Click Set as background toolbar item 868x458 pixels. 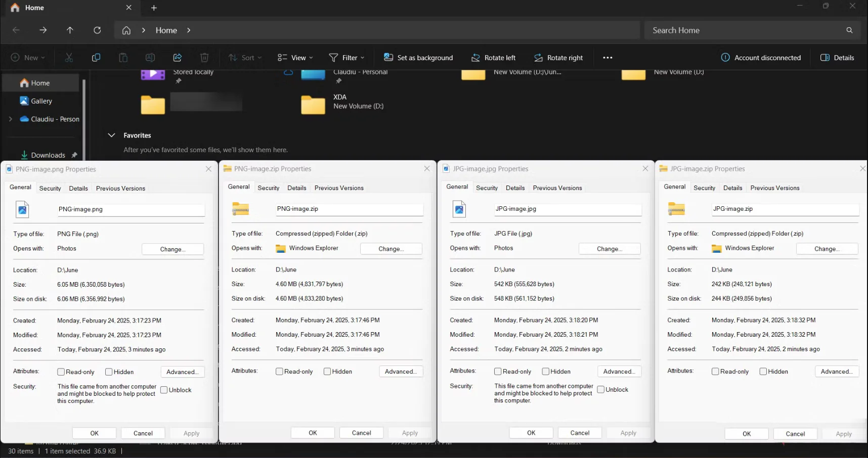click(418, 58)
